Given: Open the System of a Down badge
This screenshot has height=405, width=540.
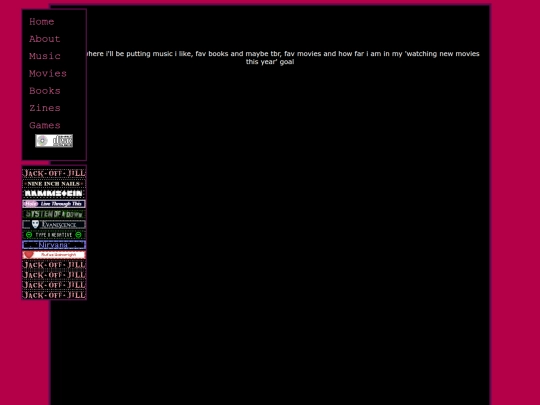Looking at the screenshot, I should [x=54, y=214].
